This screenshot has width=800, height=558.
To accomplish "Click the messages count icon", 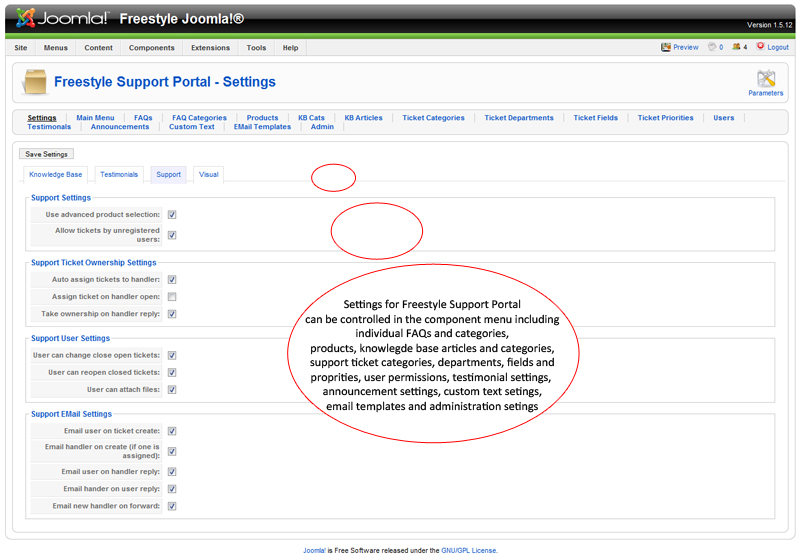I will 712,47.
